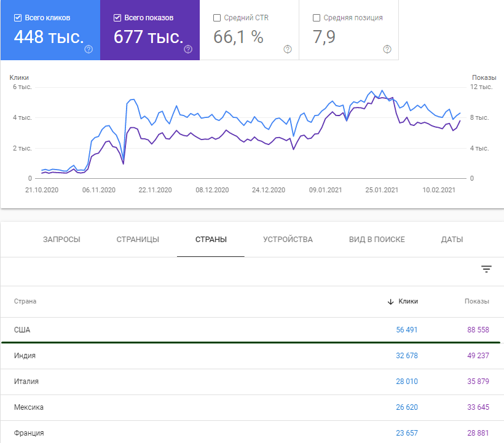Select the США country row
The image size is (504, 443).
tap(22, 330)
